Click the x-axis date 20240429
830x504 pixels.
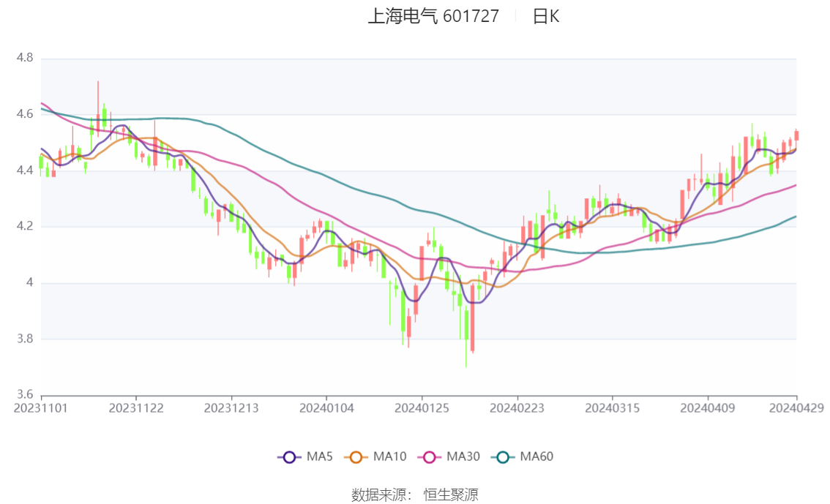[x=796, y=408]
